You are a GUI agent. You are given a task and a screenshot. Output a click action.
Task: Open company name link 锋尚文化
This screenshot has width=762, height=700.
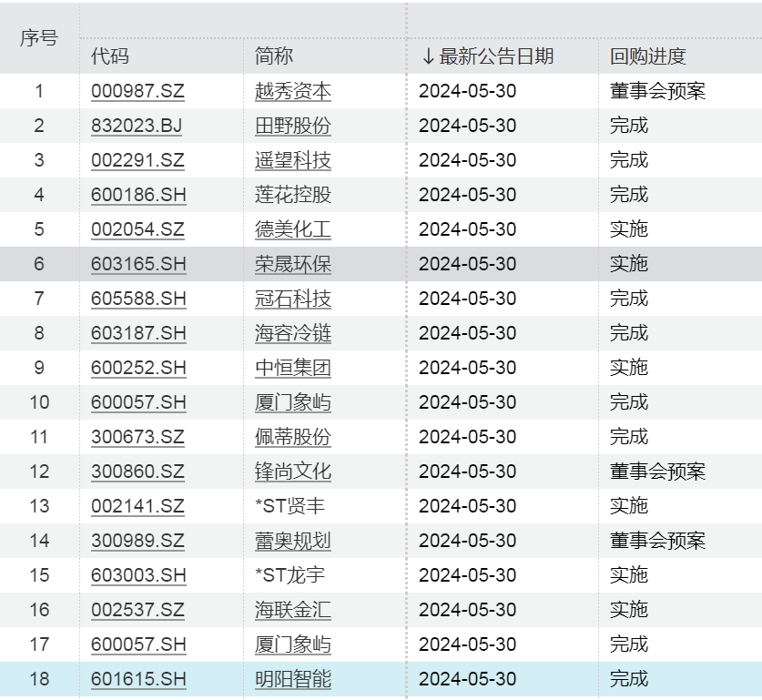pyautogui.click(x=293, y=472)
